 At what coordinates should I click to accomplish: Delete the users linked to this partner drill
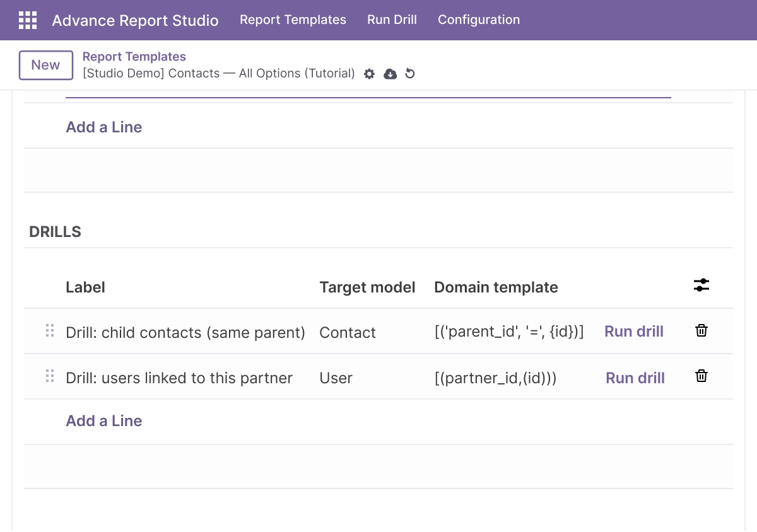pos(701,376)
